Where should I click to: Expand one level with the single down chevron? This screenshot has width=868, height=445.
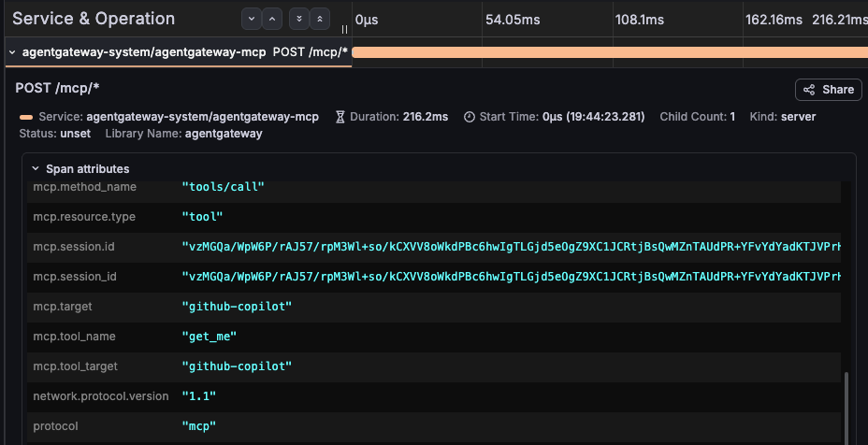click(252, 19)
